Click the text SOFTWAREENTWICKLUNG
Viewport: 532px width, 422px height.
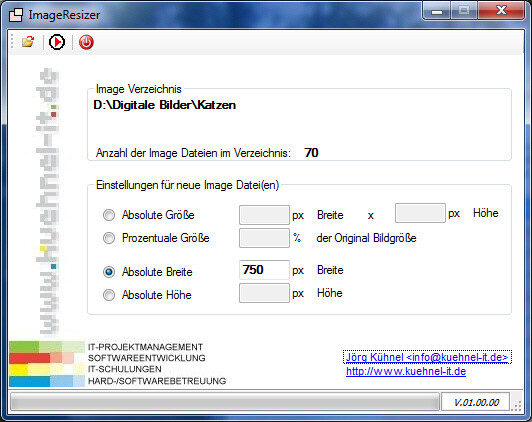147,358
